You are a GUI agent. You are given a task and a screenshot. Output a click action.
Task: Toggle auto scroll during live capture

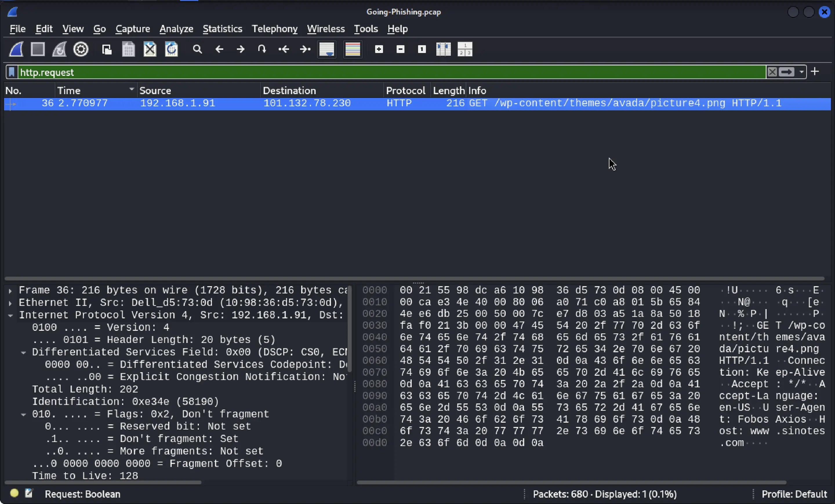[x=327, y=50]
